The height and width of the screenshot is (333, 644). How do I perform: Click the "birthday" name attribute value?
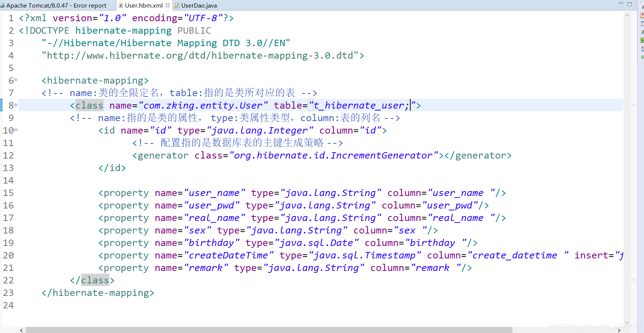pos(211,243)
